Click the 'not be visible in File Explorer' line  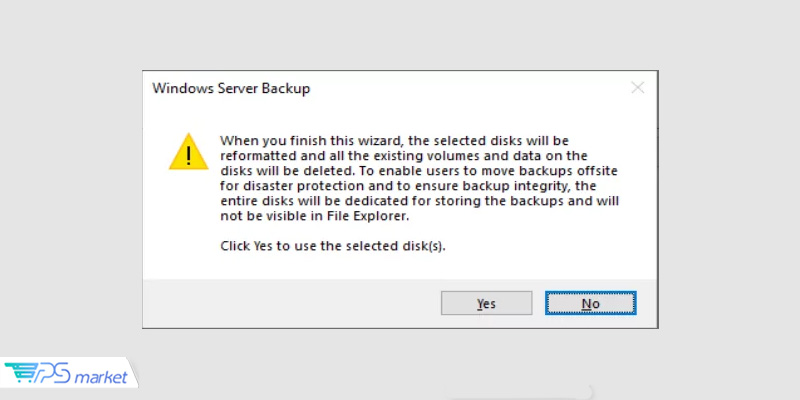[315, 216]
